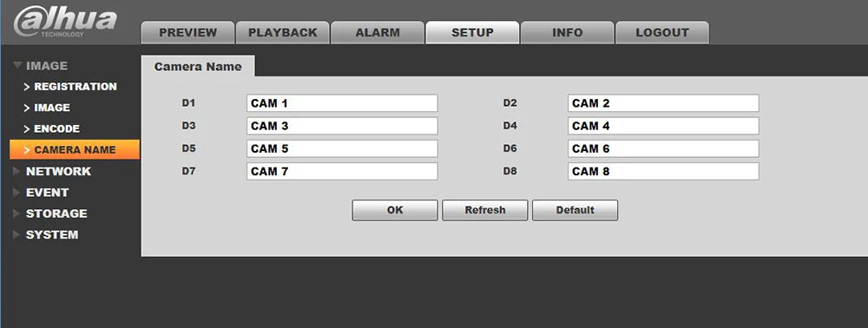
Task: Expand the STORAGE section
Action: point(56,213)
